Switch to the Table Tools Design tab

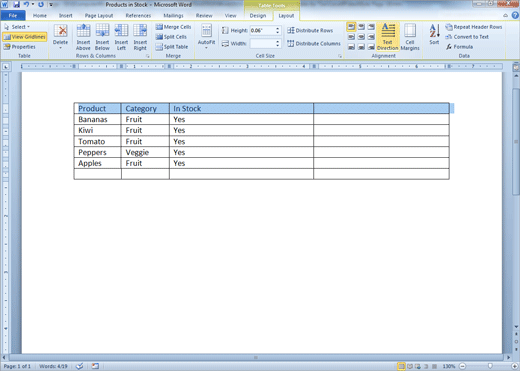click(x=258, y=16)
